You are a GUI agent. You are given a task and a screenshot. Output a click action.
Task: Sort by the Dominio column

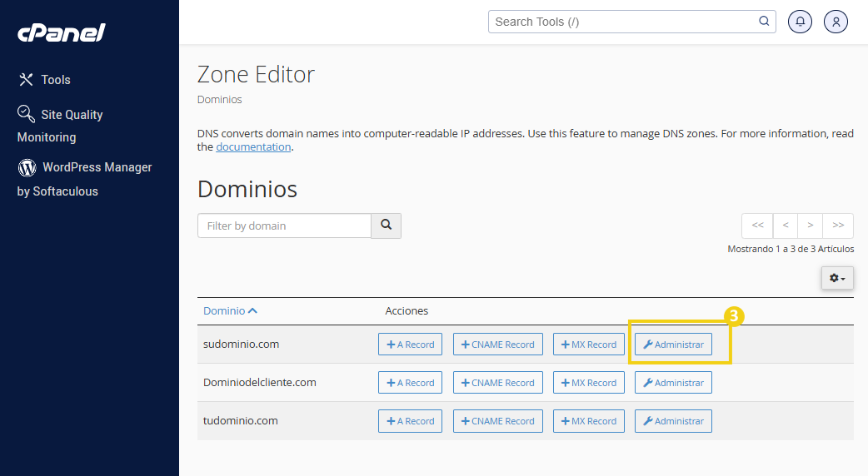tap(230, 310)
